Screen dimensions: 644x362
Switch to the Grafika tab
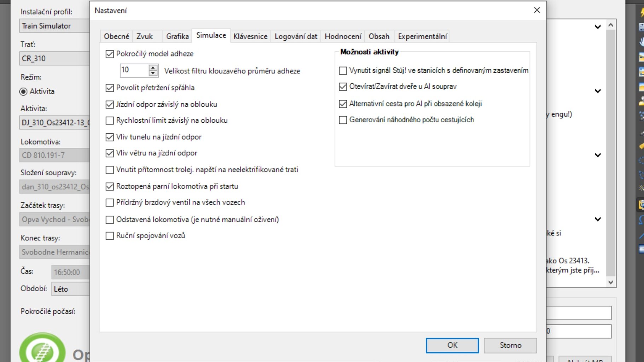coord(177,36)
